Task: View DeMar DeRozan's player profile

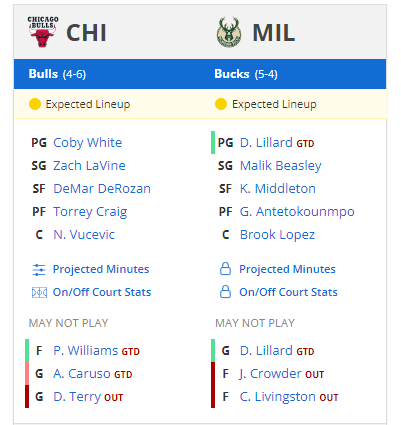Action: (102, 188)
